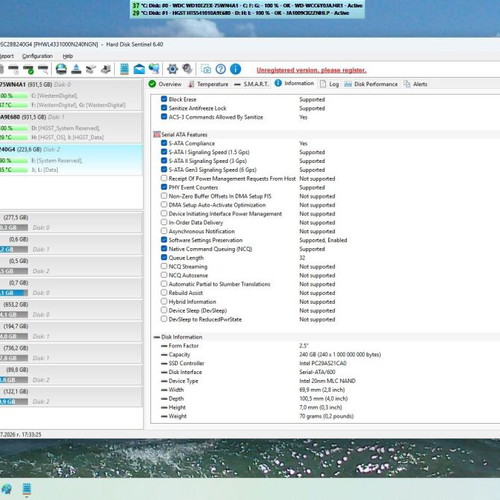Click the disk with green checkmark icon
Viewport: 500px width, 500px height.
(28, 69)
